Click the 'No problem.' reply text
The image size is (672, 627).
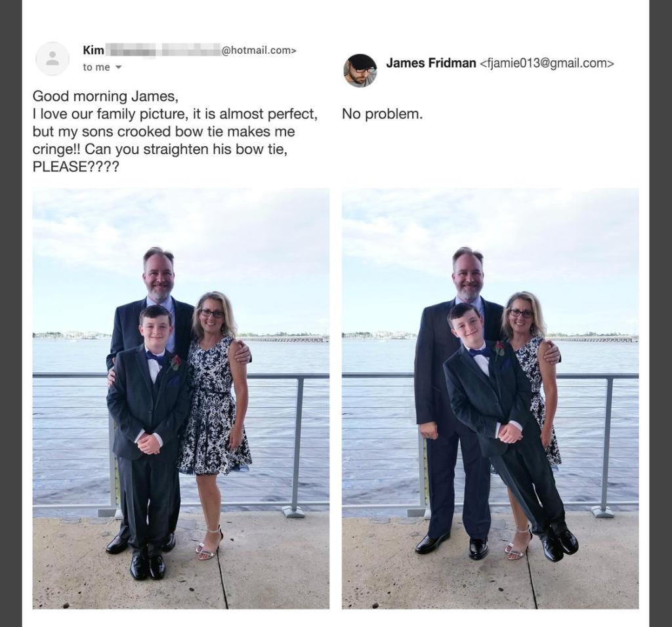pos(383,114)
